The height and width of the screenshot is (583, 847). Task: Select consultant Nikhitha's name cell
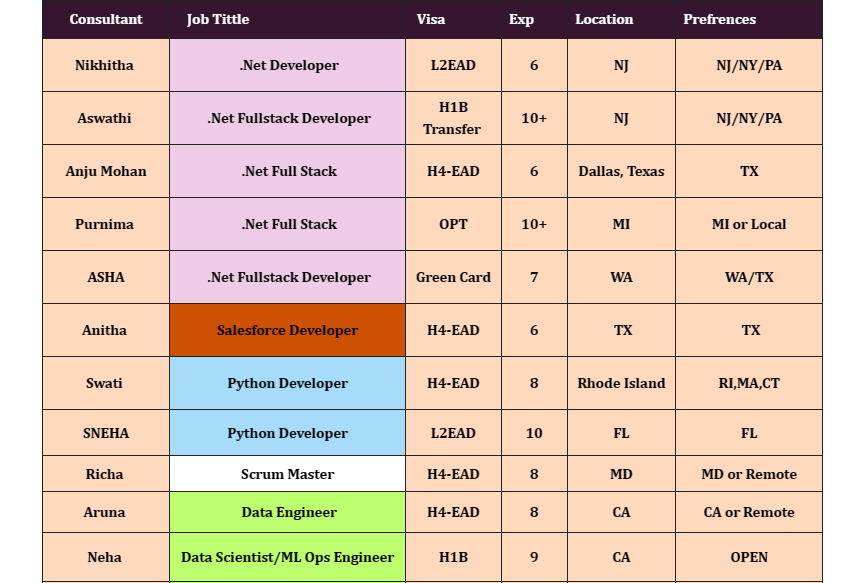[x=105, y=65]
